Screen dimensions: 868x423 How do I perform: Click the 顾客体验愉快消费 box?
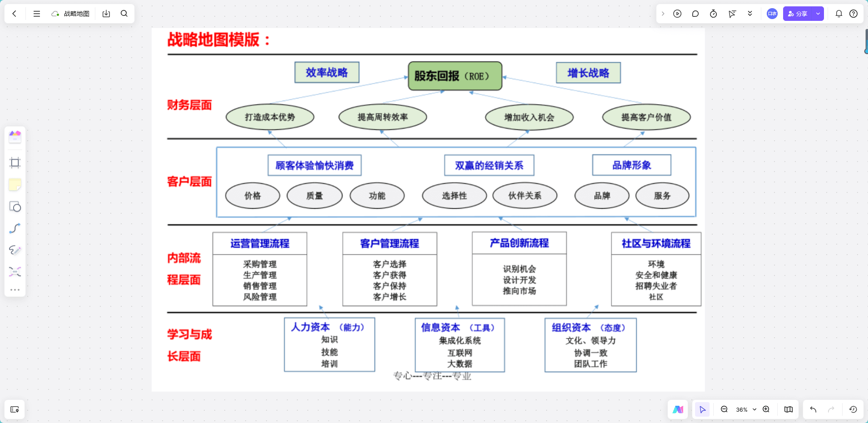tap(315, 165)
